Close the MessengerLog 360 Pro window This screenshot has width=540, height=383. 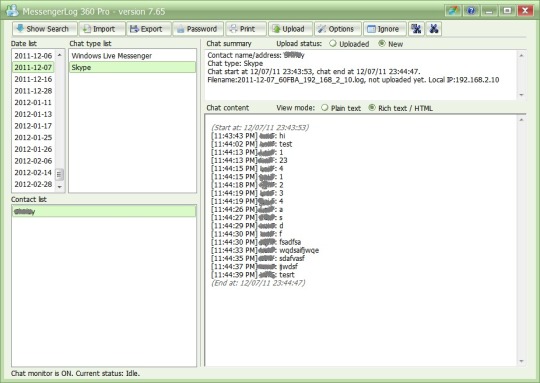[x=525, y=10]
